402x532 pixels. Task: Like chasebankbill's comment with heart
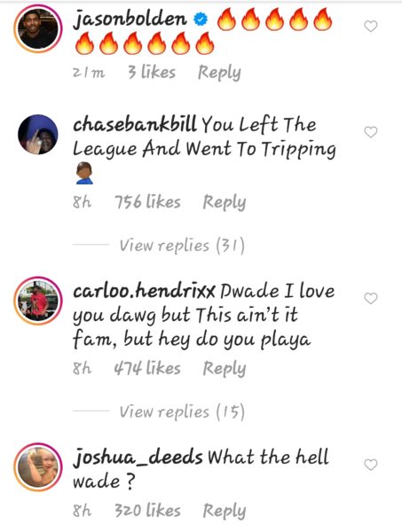click(x=370, y=132)
